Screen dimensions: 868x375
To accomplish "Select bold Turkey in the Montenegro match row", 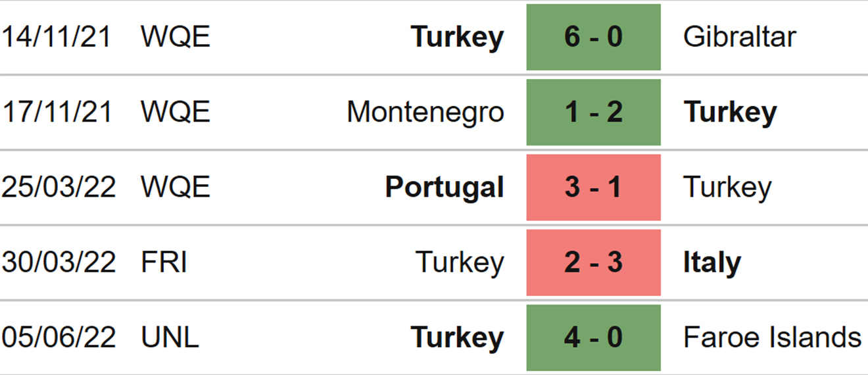I will point(730,113).
